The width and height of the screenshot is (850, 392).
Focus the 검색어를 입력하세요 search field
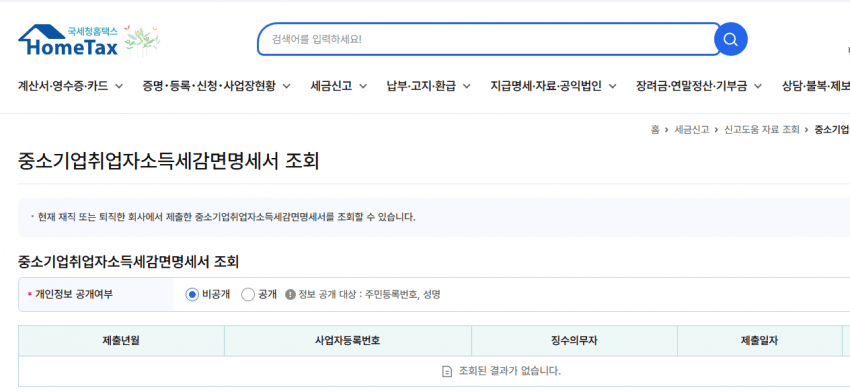coord(488,39)
